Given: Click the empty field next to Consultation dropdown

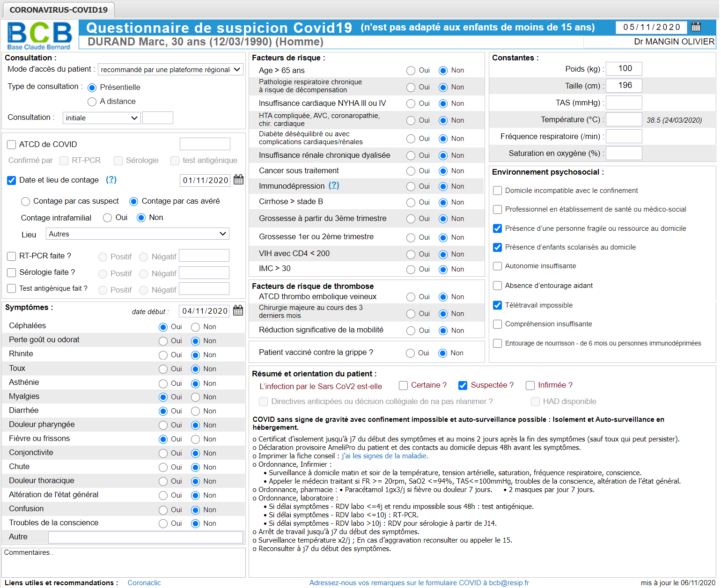Looking at the screenshot, I should 158,118.
